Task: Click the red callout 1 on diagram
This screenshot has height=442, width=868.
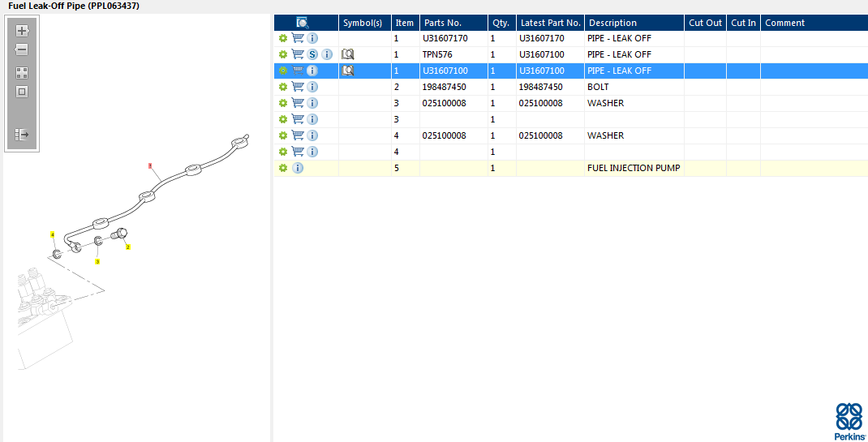Action: pyautogui.click(x=150, y=165)
